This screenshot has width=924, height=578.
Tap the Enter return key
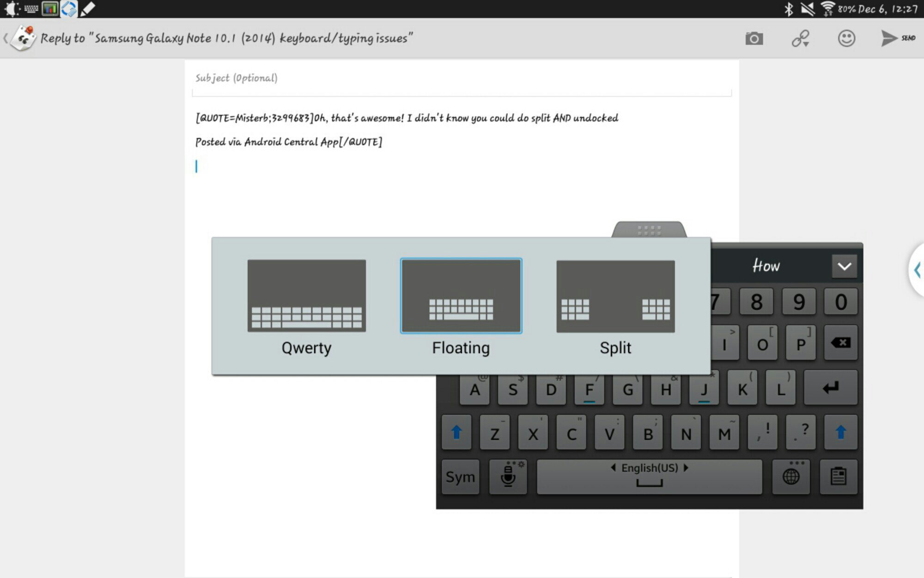pos(831,387)
